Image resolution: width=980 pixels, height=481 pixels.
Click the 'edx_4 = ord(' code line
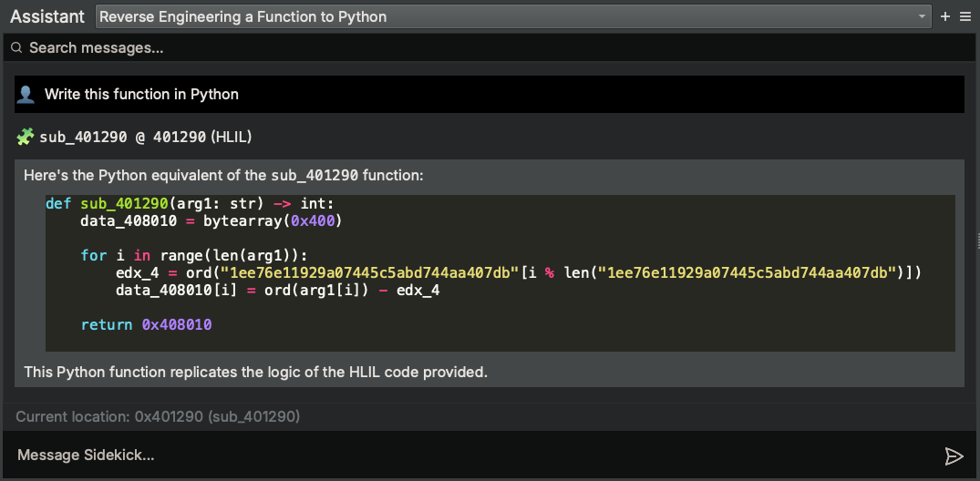519,273
